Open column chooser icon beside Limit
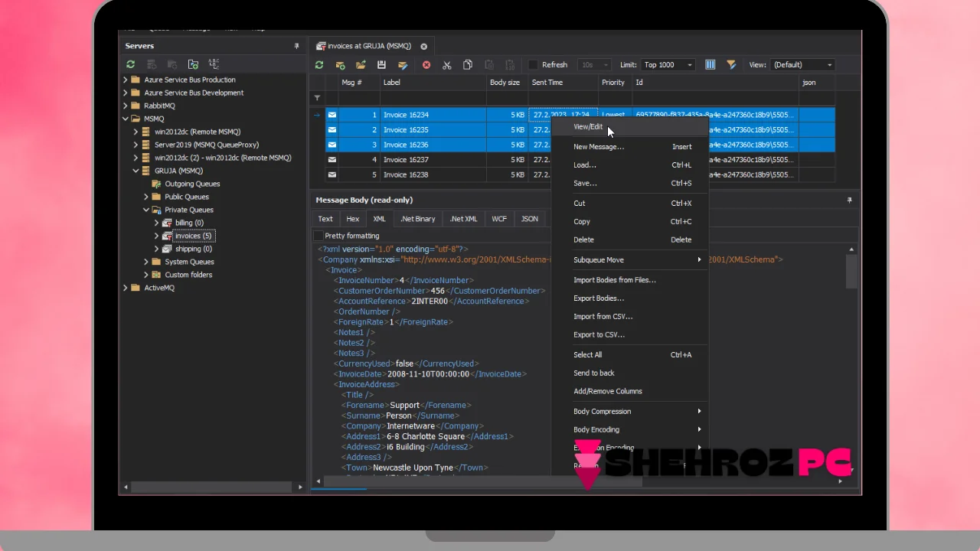980x551 pixels. (x=710, y=65)
